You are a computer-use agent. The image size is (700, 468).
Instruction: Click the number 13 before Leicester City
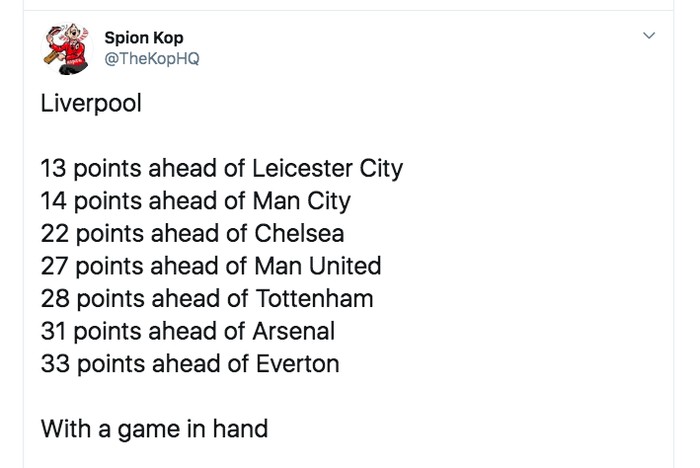coord(54,168)
